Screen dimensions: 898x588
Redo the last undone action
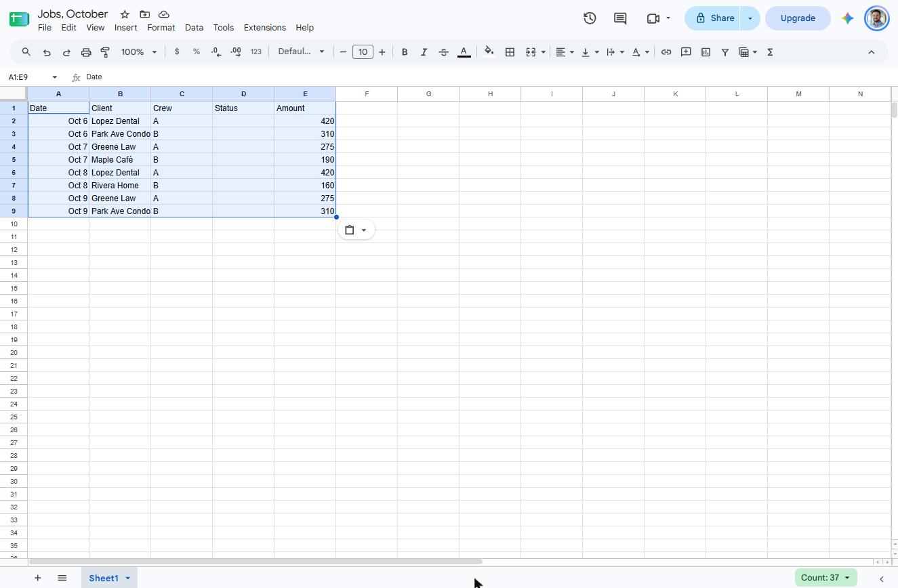[66, 52]
